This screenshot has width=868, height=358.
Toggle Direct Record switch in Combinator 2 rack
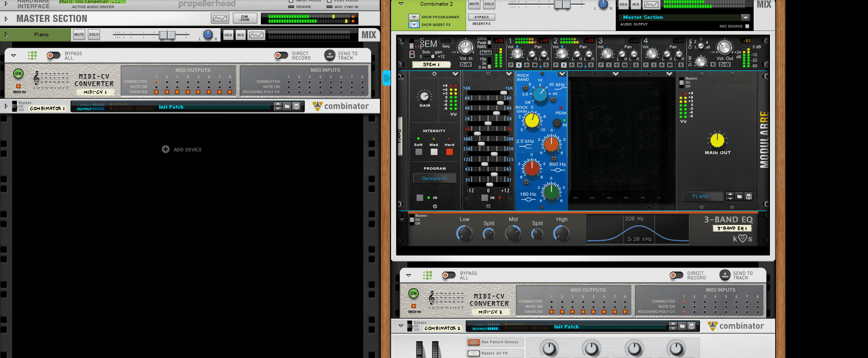point(676,275)
